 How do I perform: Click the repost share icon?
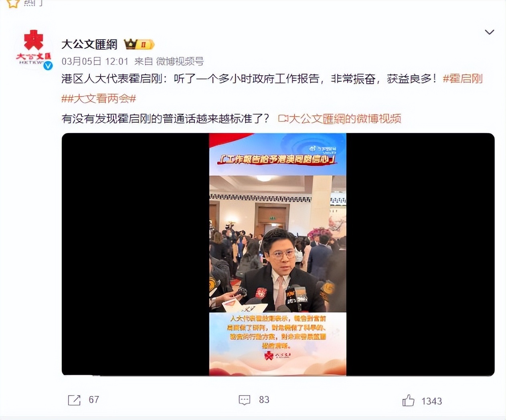pos(74,400)
